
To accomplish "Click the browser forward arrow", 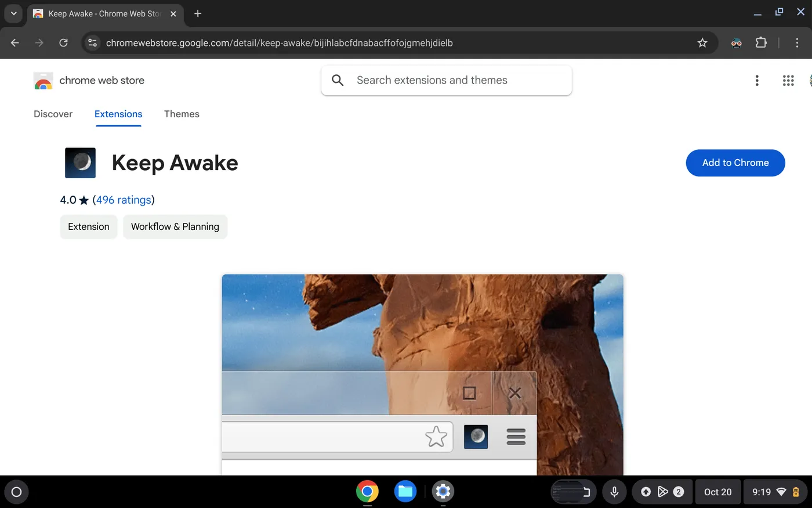I will 39,42.
